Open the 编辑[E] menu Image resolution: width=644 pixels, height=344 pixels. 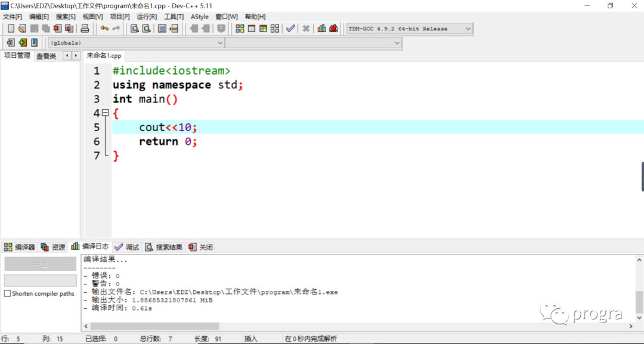click(x=39, y=17)
